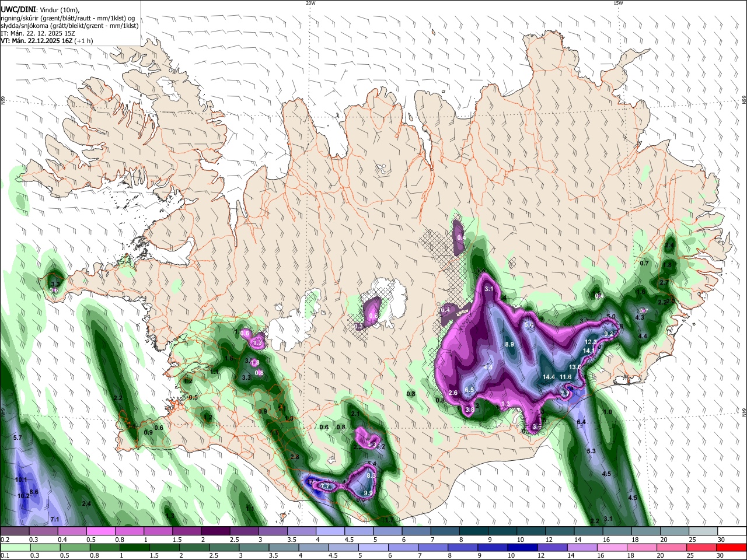This screenshot has height=560, width=747.
Task: Click the 3.8 precipitation value
Action: 470,409
